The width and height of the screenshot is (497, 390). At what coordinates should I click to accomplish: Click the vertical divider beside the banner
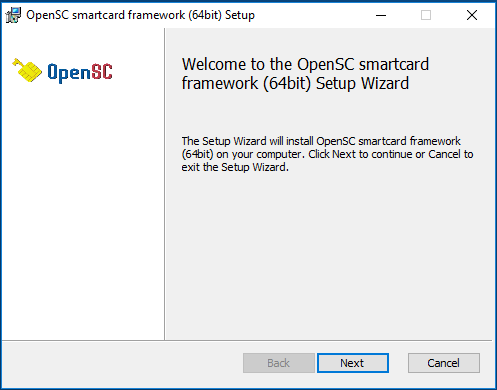(164, 184)
